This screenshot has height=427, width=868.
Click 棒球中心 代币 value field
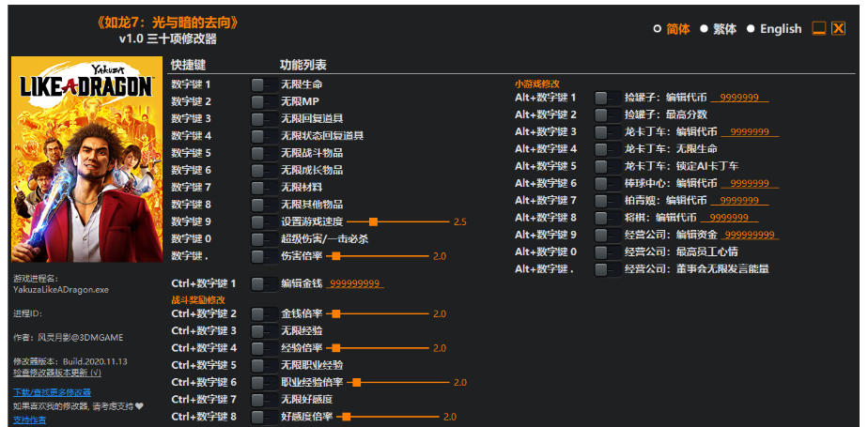pyautogui.click(x=750, y=184)
